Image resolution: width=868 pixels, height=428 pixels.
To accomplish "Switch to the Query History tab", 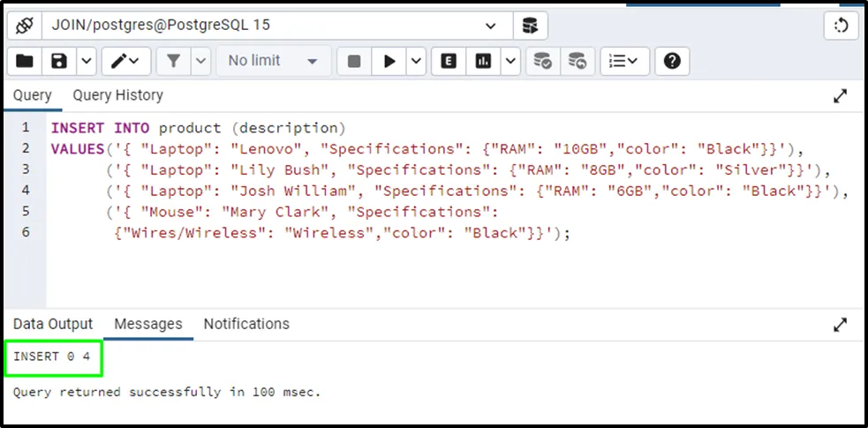I will [x=117, y=95].
